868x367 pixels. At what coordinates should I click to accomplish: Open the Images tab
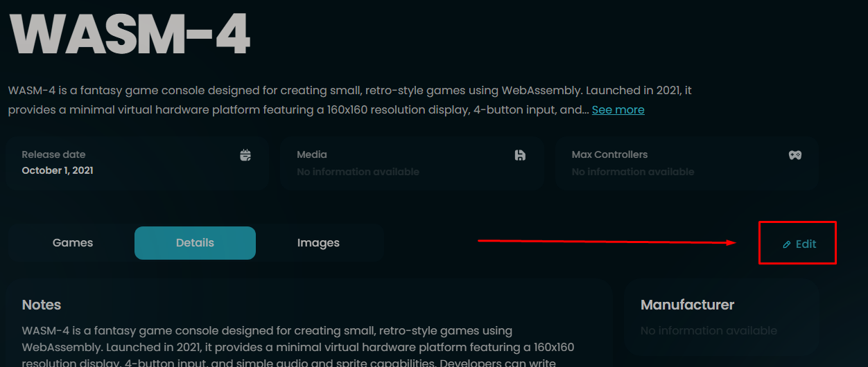coord(318,243)
